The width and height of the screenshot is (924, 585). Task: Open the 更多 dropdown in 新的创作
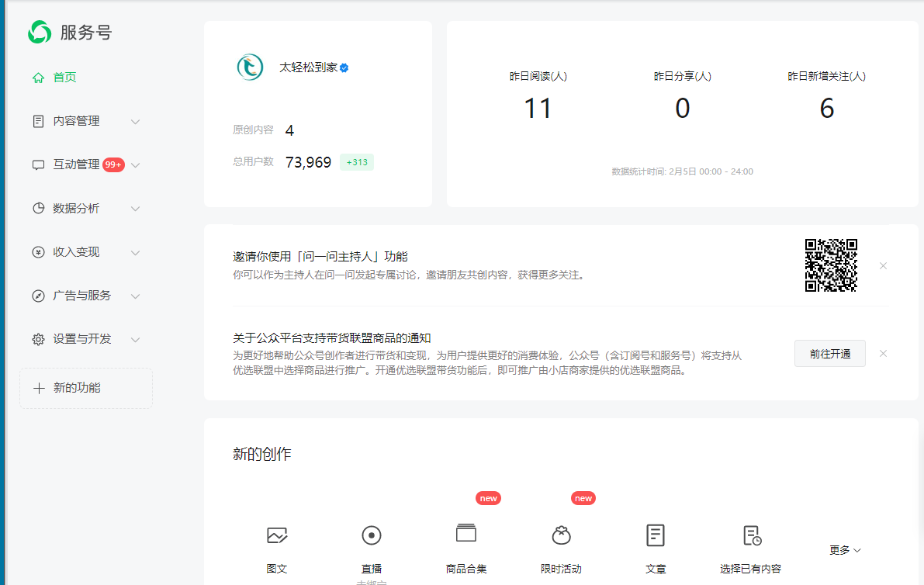845,550
